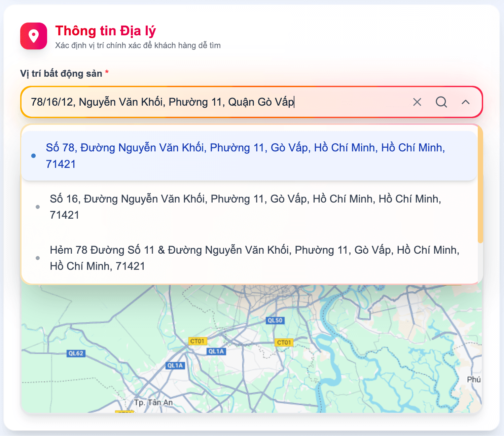Focus the property address input field
This screenshot has height=436, width=504.
point(215,102)
